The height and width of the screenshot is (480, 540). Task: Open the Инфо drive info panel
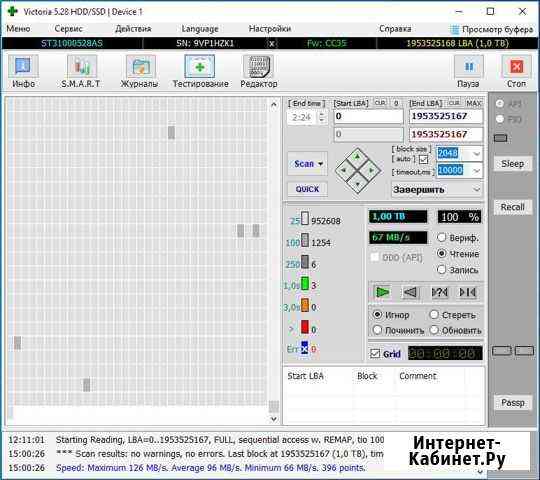tap(23, 71)
